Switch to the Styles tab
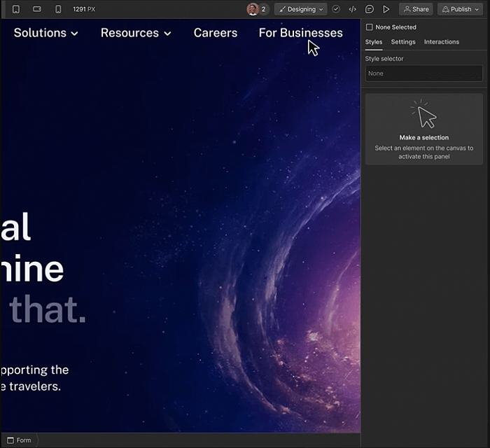Image resolution: width=490 pixels, height=448 pixels. point(374,42)
